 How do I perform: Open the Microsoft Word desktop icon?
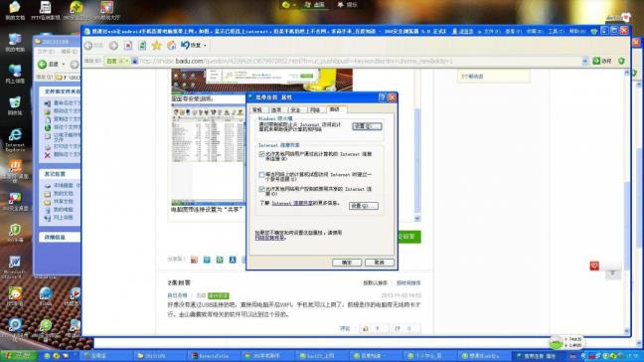click(14, 267)
